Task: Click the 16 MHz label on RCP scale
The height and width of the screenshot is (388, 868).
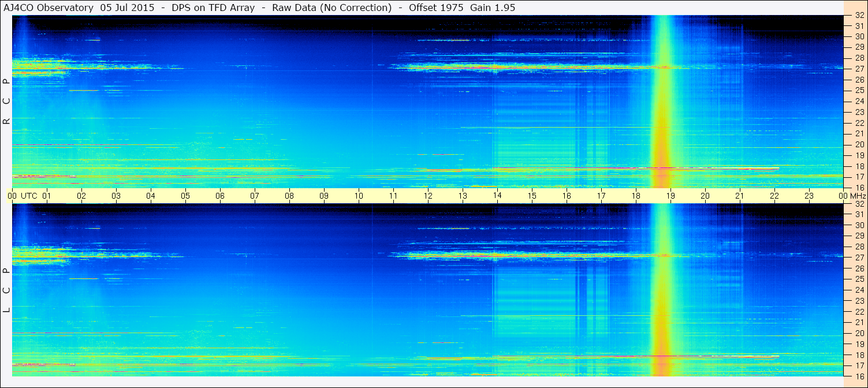Action: click(859, 188)
